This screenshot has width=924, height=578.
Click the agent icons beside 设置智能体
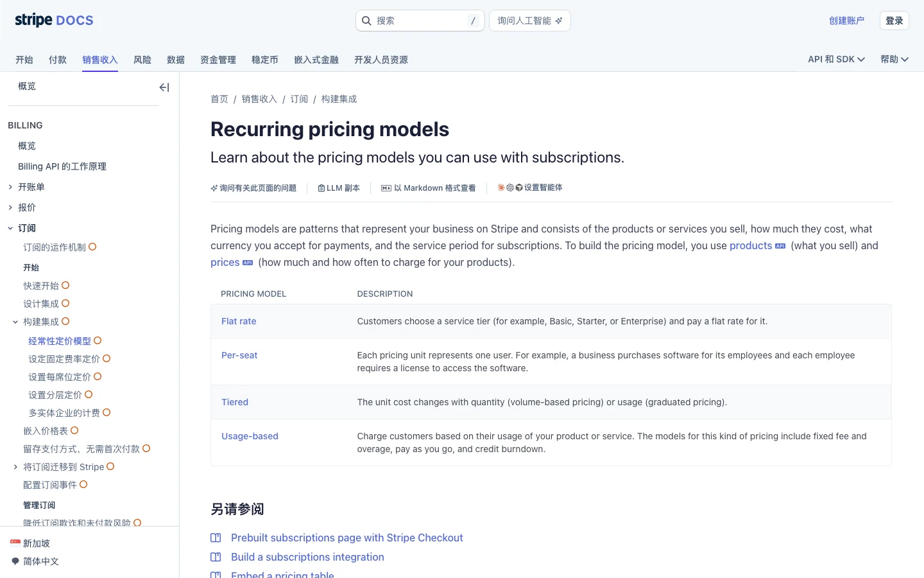pyautogui.click(x=510, y=188)
